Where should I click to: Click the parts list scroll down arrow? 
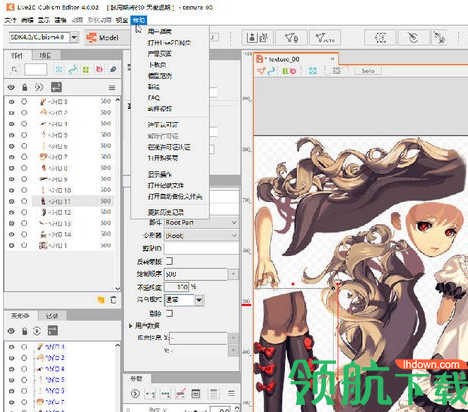(117, 288)
